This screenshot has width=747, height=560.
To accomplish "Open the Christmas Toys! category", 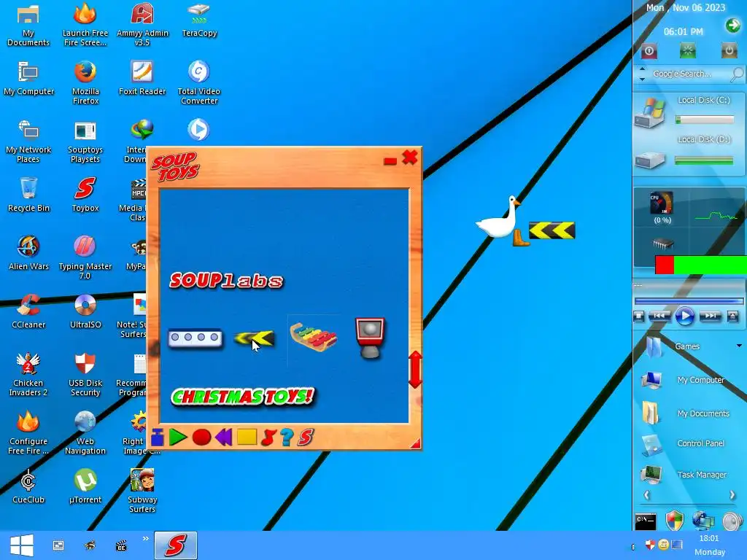I will [243, 396].
